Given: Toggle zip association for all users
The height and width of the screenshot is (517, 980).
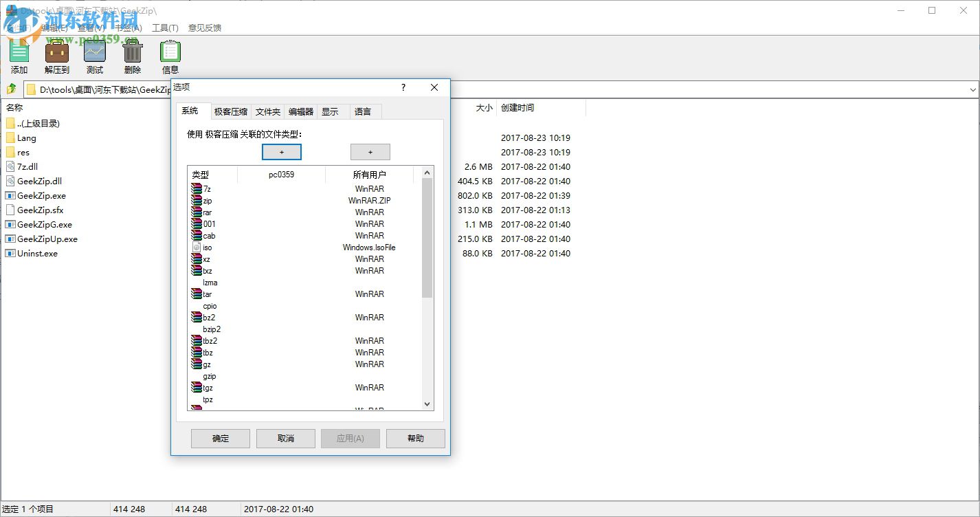Looking at the screenshot, I should (369, 200).
